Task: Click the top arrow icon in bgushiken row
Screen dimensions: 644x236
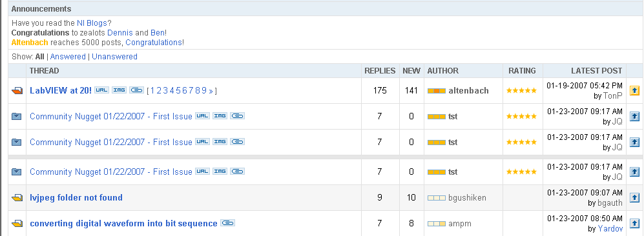Action: 634,198
